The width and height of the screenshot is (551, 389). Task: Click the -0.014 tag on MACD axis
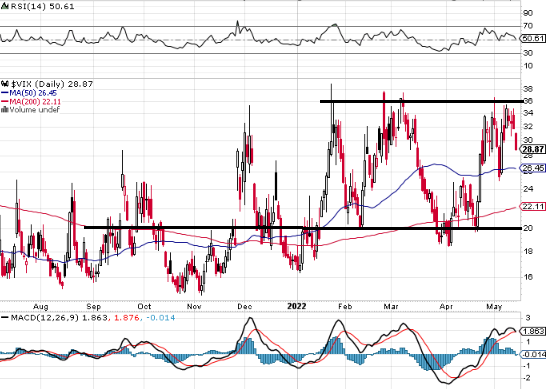click(x=533, y=355)
